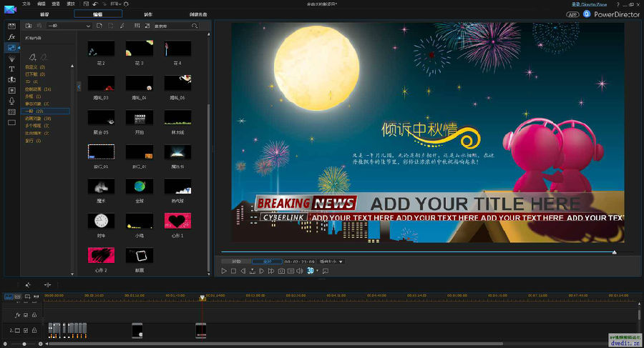Toggle the fx track enable checkbox
The width and height of the screenshot is (644, 348).
coord(25,314)
